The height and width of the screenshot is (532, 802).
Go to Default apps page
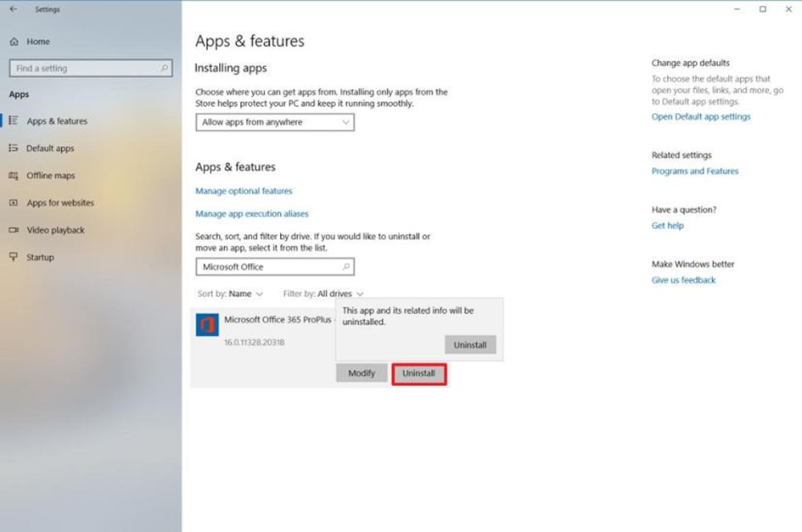[x=50, y=148]
